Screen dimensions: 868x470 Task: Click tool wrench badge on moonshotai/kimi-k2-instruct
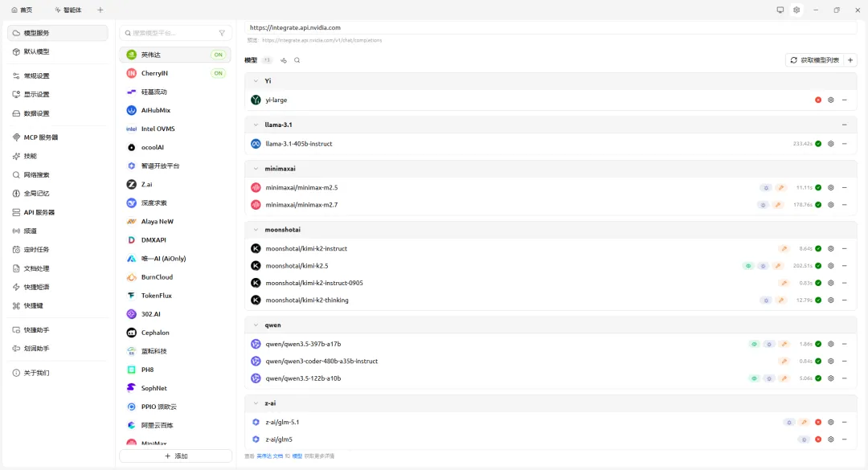tap(784, 248)
